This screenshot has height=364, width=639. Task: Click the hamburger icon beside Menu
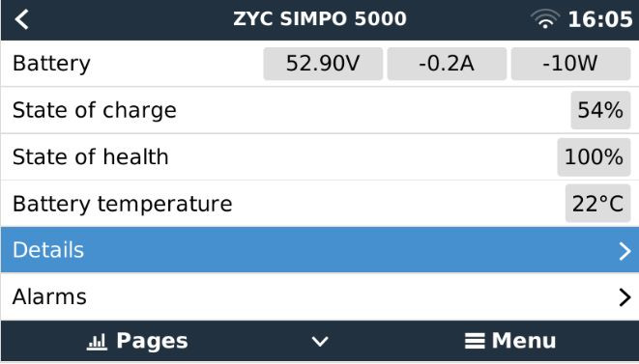[475, 341]
